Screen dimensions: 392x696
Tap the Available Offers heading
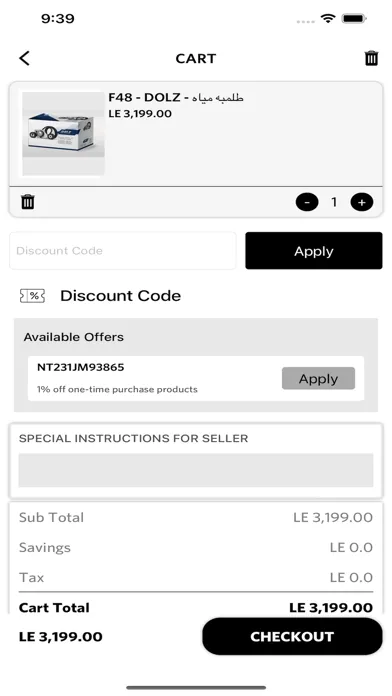tap(74, 337)
